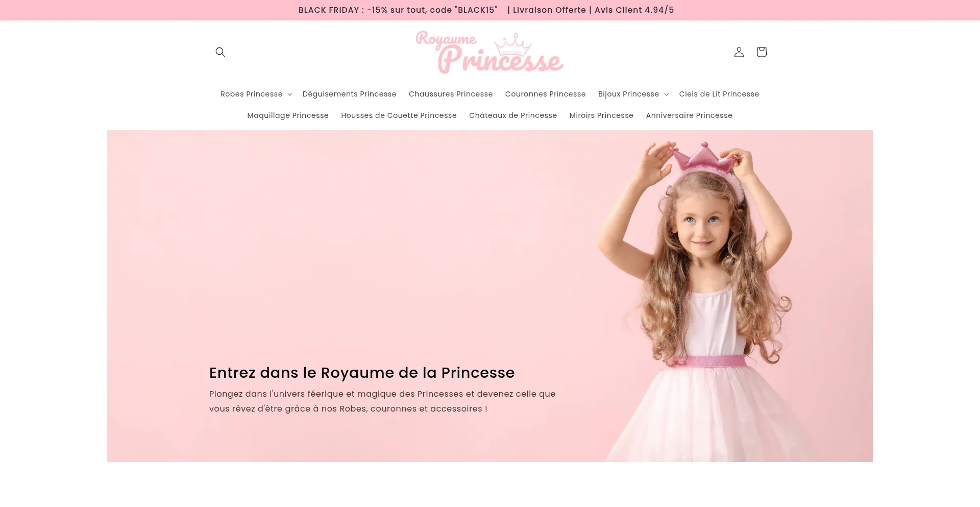This screenshot has height=507, width=980.
Task: Open the Déguisements Princesse menu item
Action: tap(349, 93)
